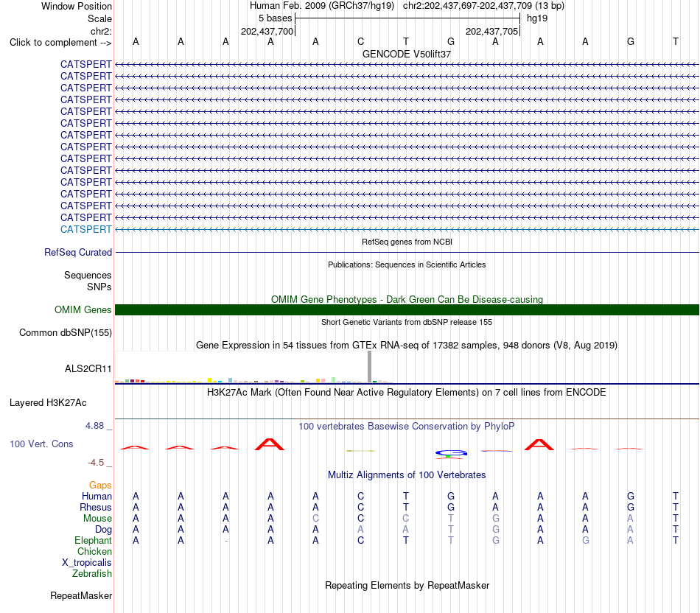Click the 'X_tropicalis' species label

[x=87, y=563]
